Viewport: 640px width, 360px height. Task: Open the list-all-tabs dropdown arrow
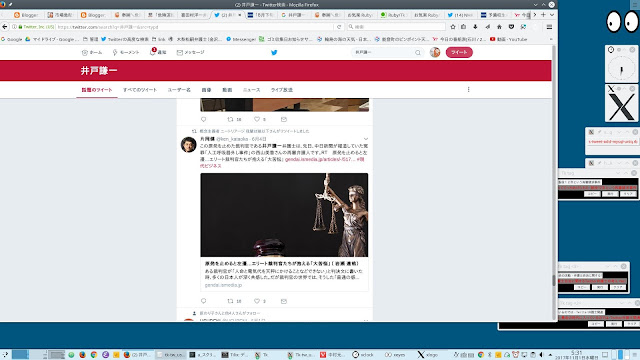coord(552,15)
